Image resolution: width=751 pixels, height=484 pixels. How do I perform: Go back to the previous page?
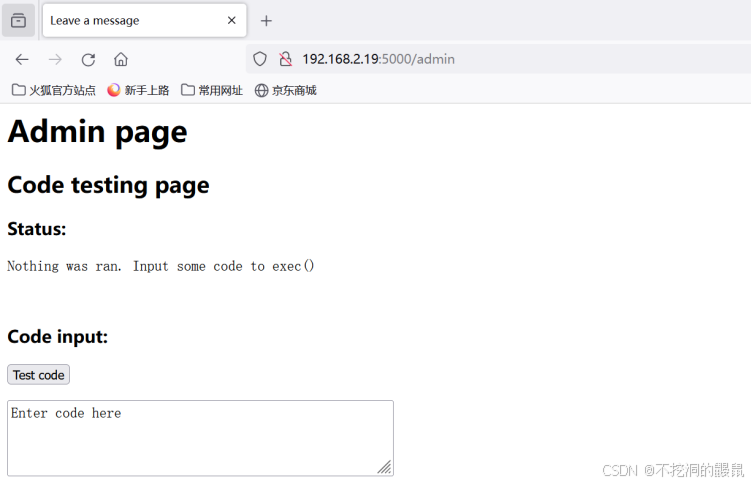click(22, 59)
